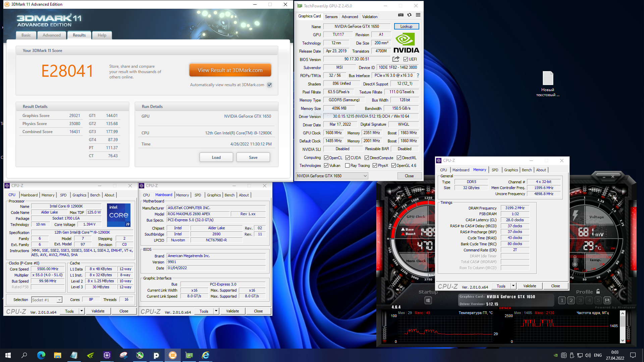Select Afterburner profile slot 5
The height and width of the screenshot is (362, 644).
[x=598, y=300]
